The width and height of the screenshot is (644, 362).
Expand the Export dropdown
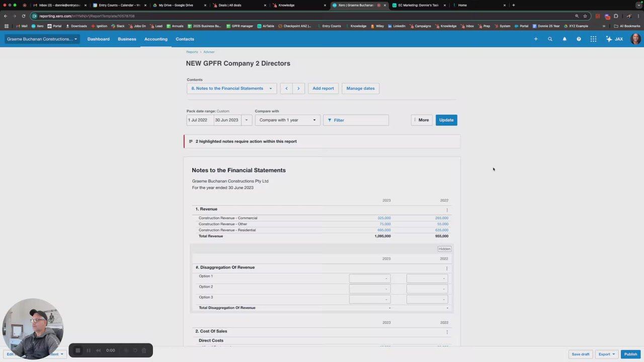606,354
